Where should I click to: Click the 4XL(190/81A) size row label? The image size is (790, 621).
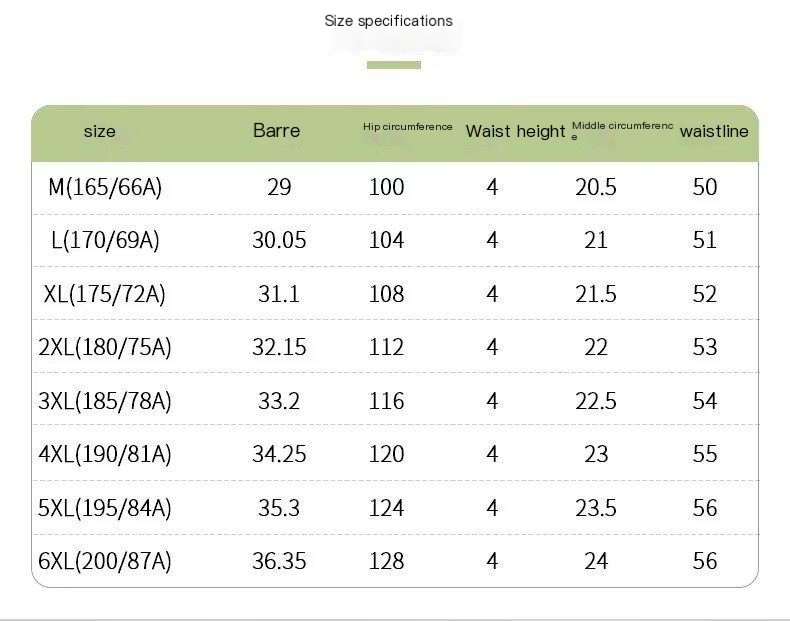pos(105,454)
